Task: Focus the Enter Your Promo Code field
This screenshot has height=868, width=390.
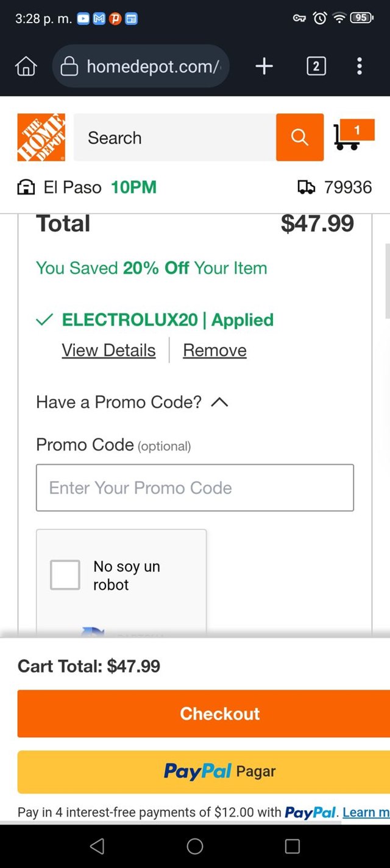Action: coord(195,488)
